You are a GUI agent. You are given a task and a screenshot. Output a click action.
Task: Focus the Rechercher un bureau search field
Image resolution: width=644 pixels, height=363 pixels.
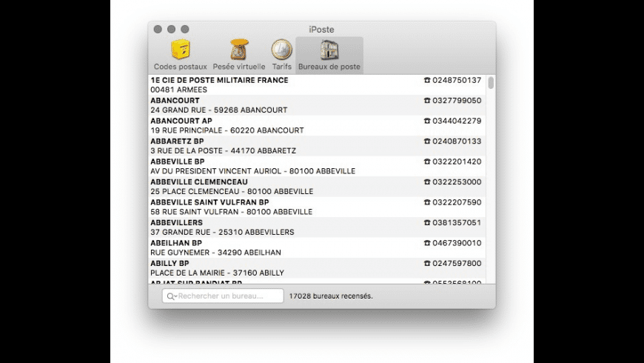(x=223, y=296)
